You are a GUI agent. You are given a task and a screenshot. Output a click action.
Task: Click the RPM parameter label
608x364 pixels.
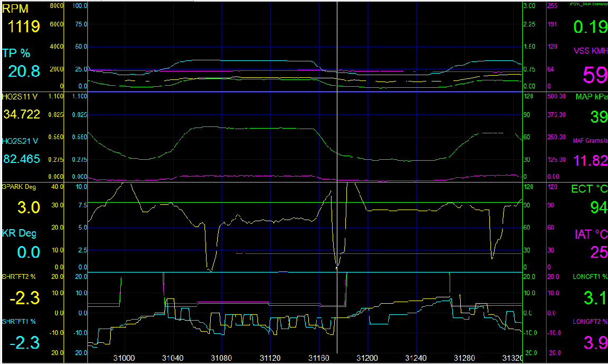point(16,8)
